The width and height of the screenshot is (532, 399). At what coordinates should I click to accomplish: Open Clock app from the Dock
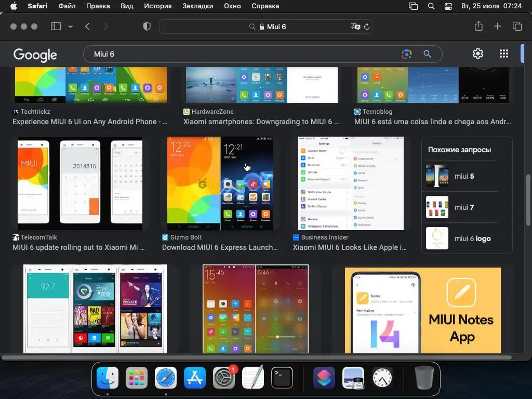pos(382,378)
